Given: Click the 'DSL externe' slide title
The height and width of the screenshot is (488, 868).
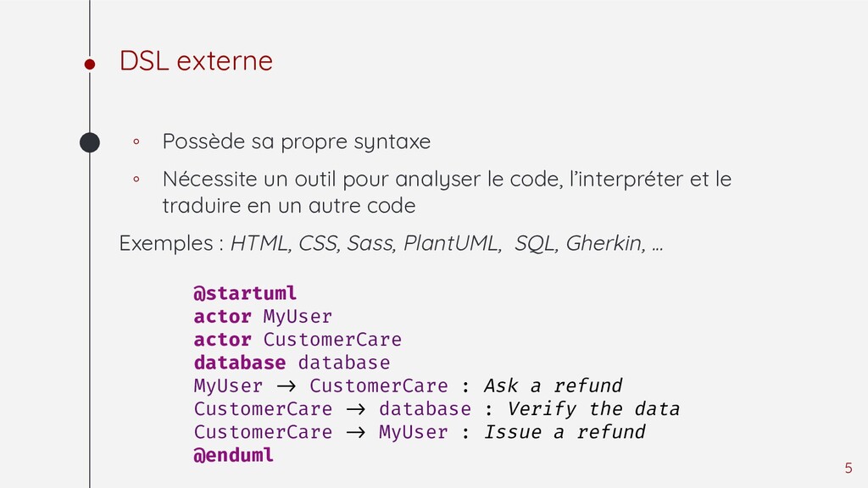Looking at the screenshot, I should (x=196, y=60).
